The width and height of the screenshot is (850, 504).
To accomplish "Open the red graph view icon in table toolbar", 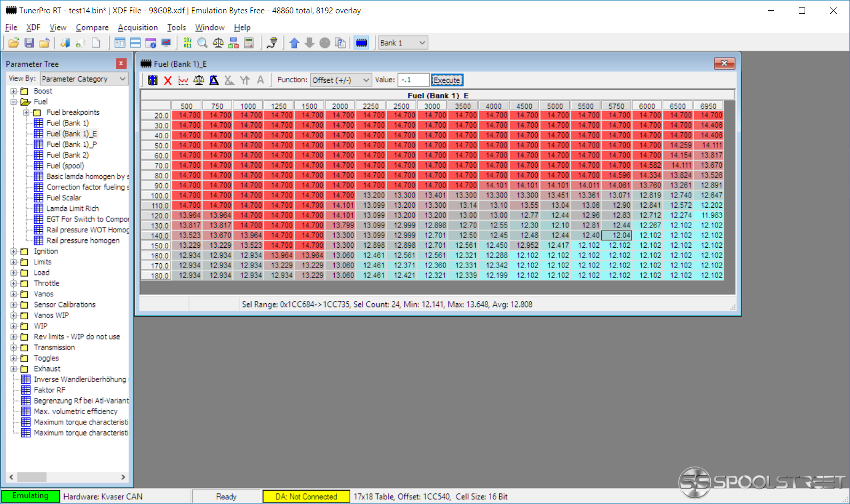I will tap(183, 80).
